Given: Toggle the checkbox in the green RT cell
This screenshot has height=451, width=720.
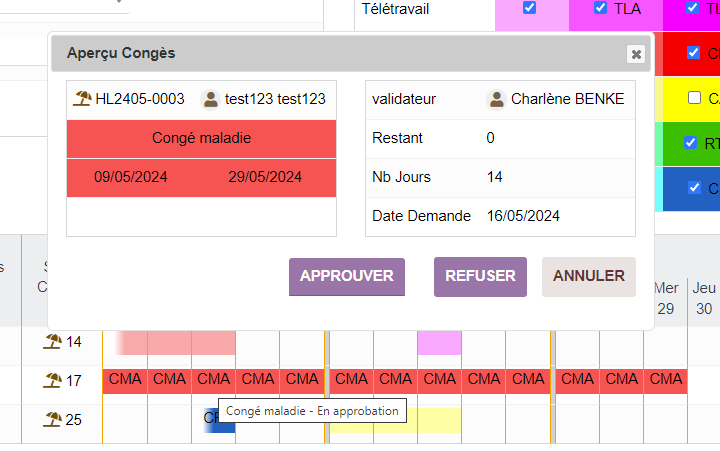Looking at the screenshot, I should click(690, 143).
